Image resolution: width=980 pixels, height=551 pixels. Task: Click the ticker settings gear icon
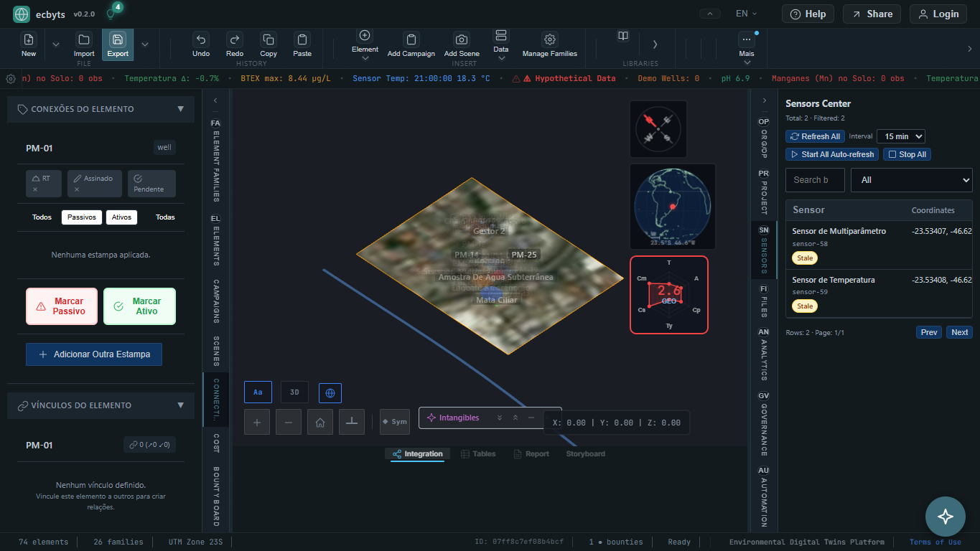coord(11,79)
